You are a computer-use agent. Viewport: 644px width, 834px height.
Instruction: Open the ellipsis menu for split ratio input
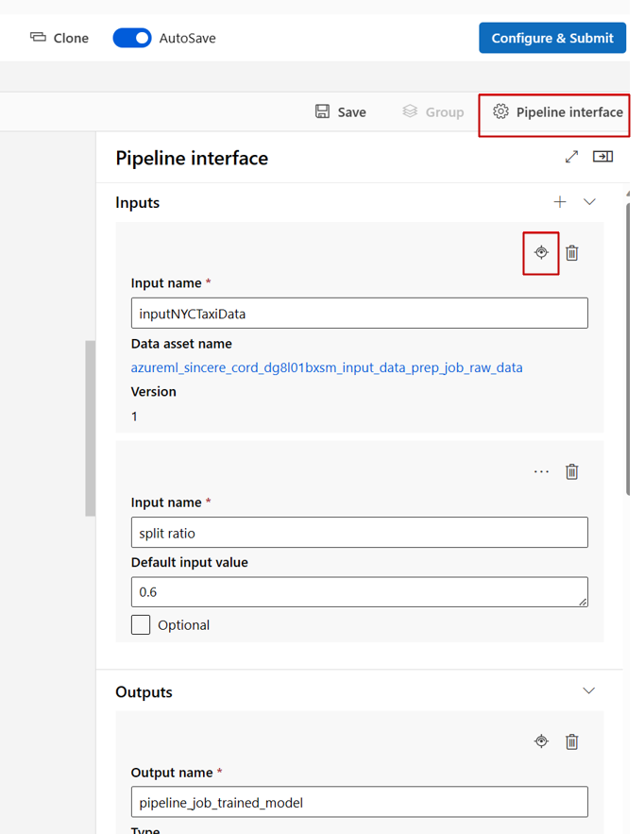click(x=540, y=471)
